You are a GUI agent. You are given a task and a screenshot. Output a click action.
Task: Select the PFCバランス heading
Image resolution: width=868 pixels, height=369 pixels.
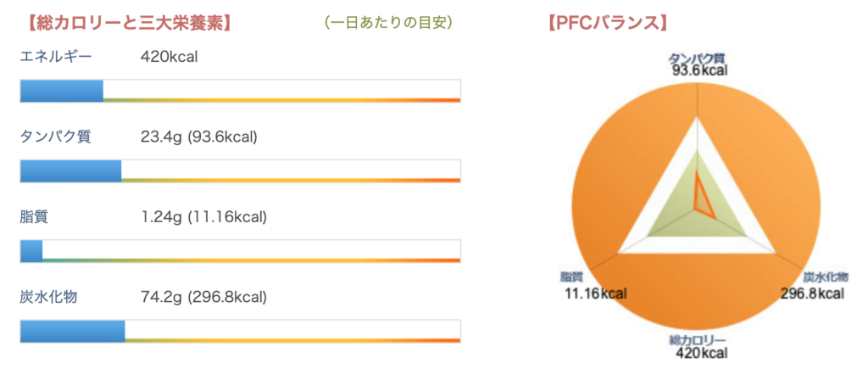[x=606, y=23]
